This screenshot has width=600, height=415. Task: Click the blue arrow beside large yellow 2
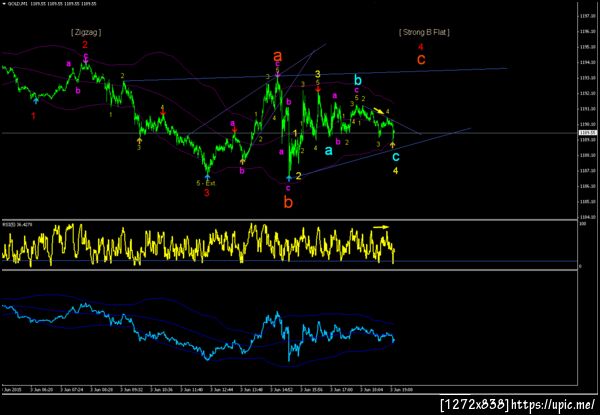tap(289, 178)
